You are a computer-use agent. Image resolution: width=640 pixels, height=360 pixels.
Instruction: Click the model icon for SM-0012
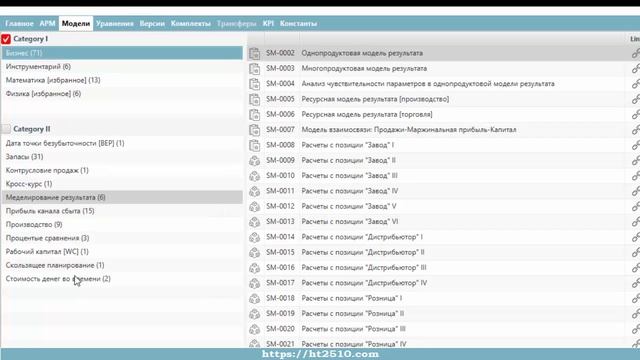[x=254, y=207]
